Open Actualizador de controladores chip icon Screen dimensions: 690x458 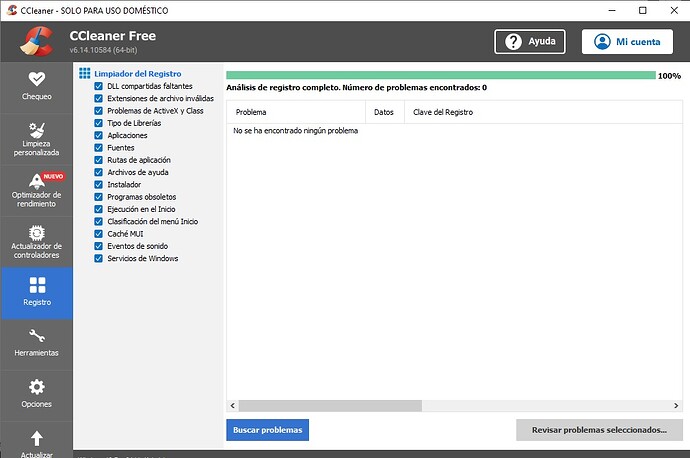click(x=37, y=233)
